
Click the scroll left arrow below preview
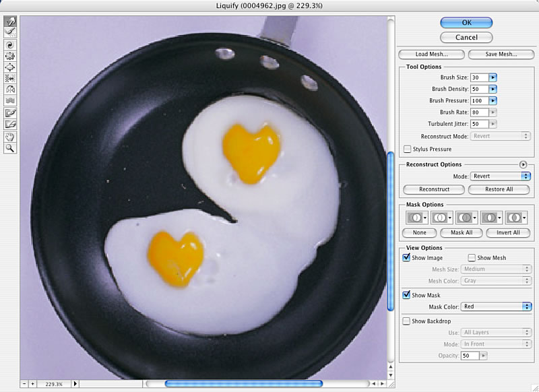click(x=373, y=384)
